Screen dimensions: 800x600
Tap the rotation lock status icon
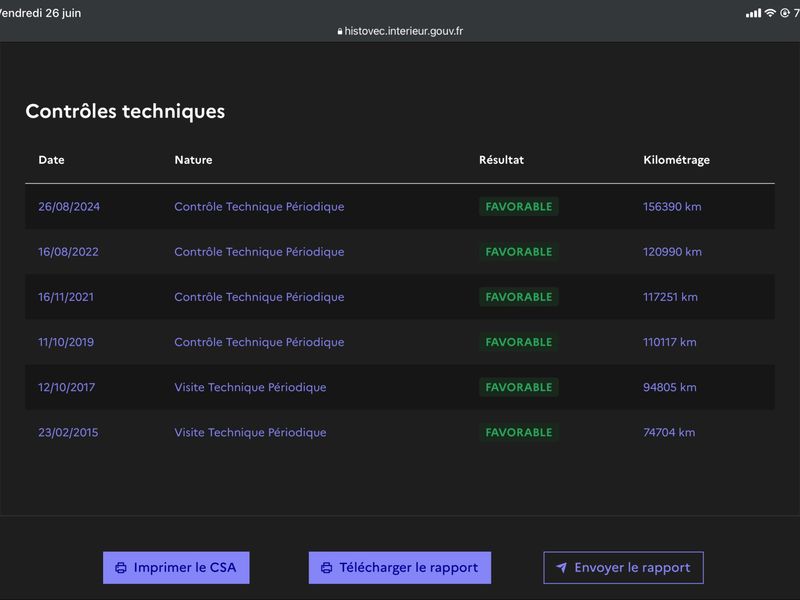pyautogui.click(x=785, y=13)
